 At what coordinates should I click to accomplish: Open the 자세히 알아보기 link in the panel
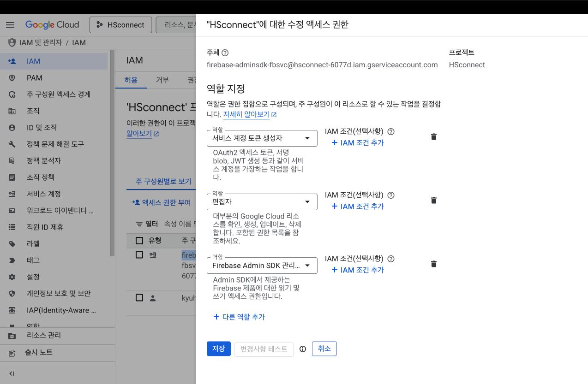pos(250,115)
